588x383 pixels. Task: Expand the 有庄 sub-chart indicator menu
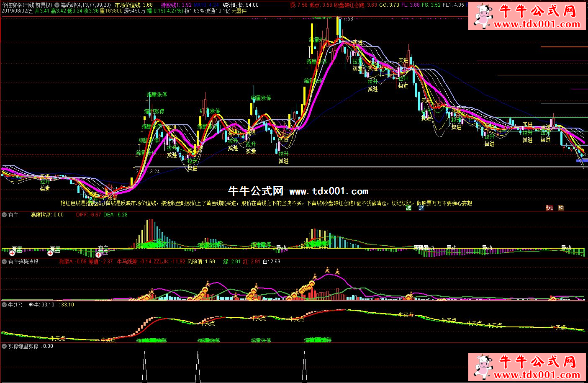point(4,215)
